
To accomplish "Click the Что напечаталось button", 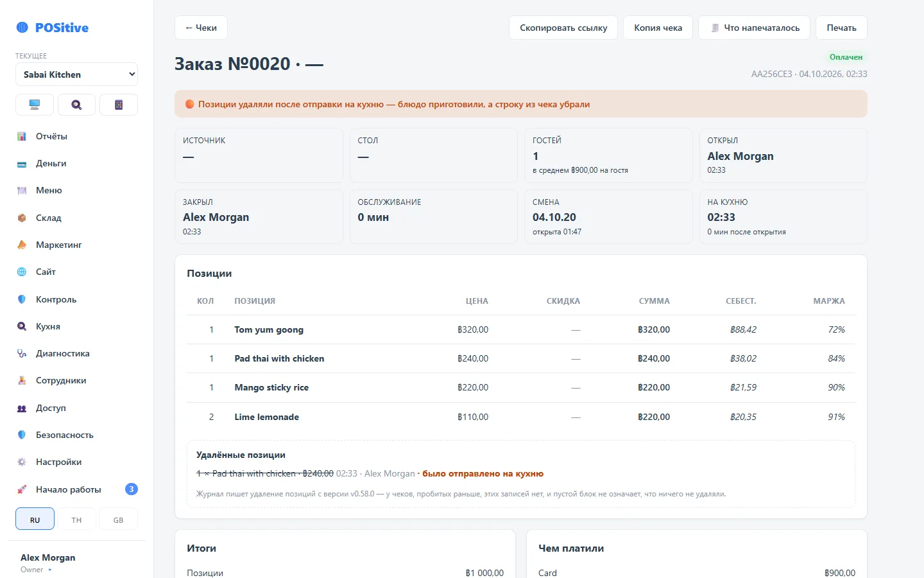I will pyautogui.click(x=754, y=28).
